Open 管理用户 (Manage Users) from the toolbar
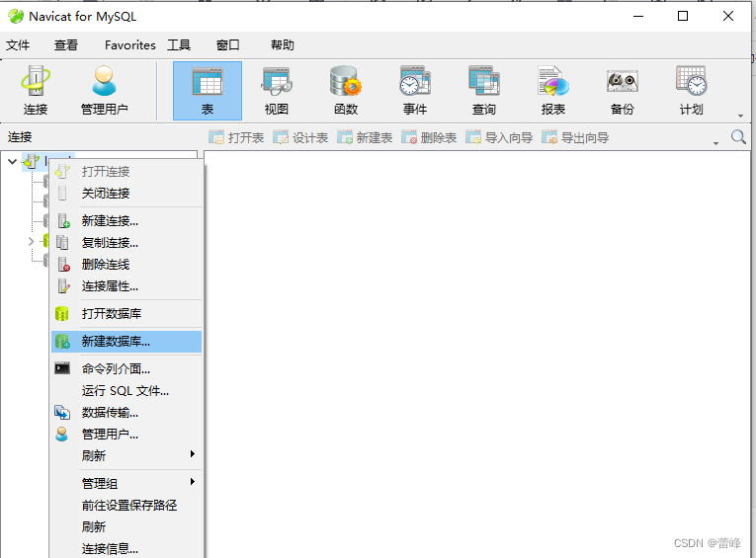This screenshot has height=558, width=756. coord(104,91)
